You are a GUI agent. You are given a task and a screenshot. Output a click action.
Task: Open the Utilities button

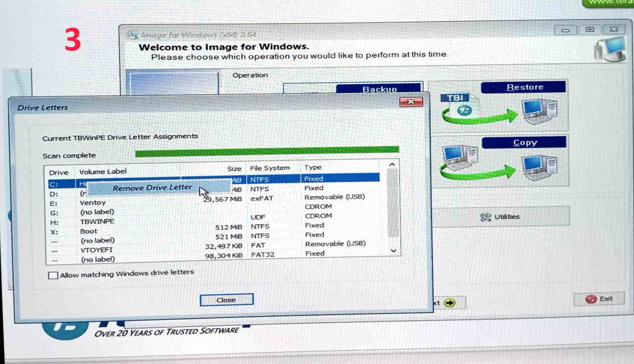click(499, 216)
